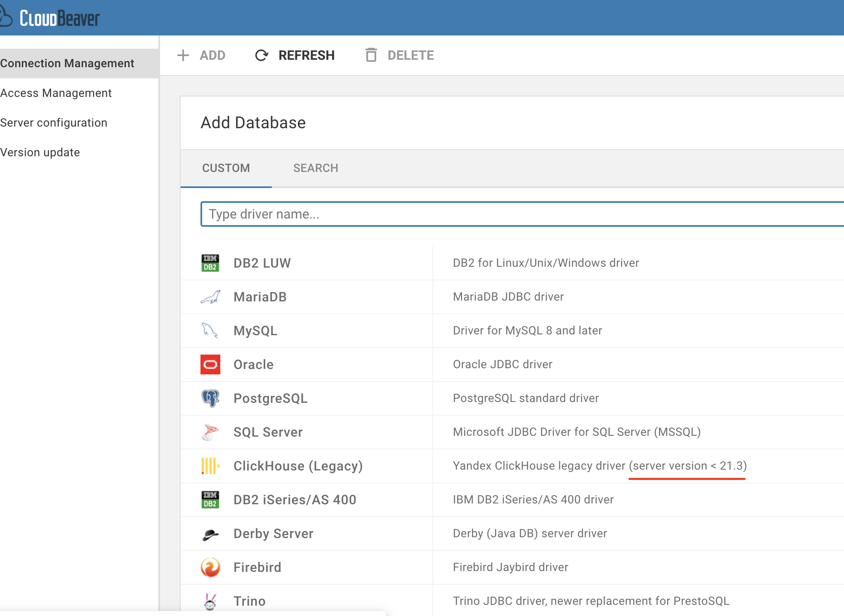Click the 'Oracle JDBC driver' description
Screen dimensions: 844x616
pos(502,364)
